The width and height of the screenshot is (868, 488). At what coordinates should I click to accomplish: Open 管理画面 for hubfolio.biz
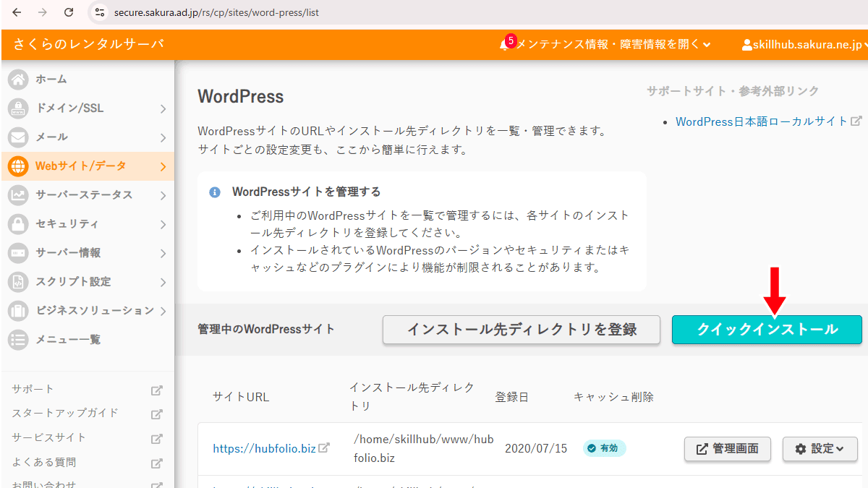pos(728,449)
